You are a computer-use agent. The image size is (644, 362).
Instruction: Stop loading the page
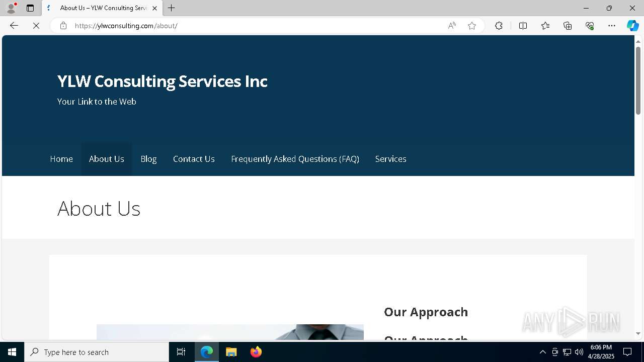pyautogui.click(x=36, y=26)
